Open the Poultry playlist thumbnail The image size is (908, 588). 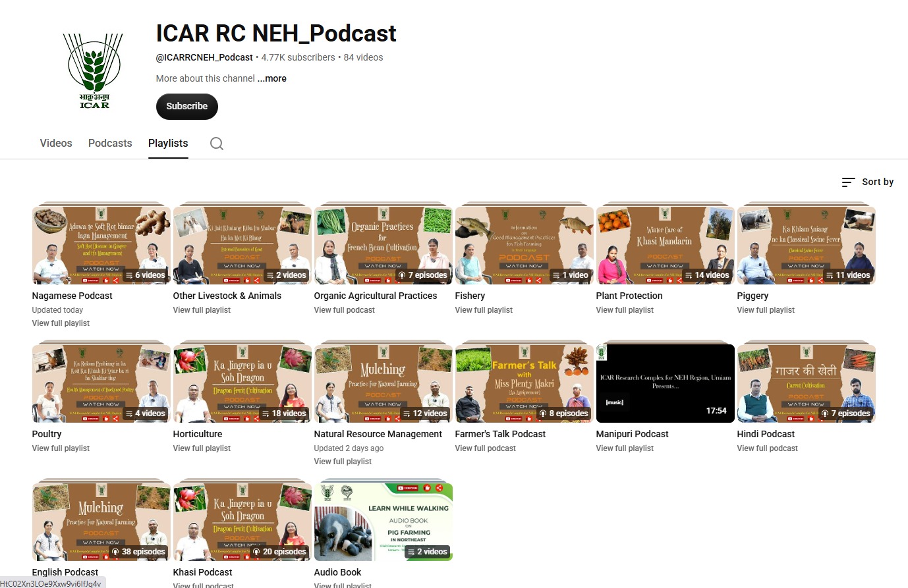point(101,384)
